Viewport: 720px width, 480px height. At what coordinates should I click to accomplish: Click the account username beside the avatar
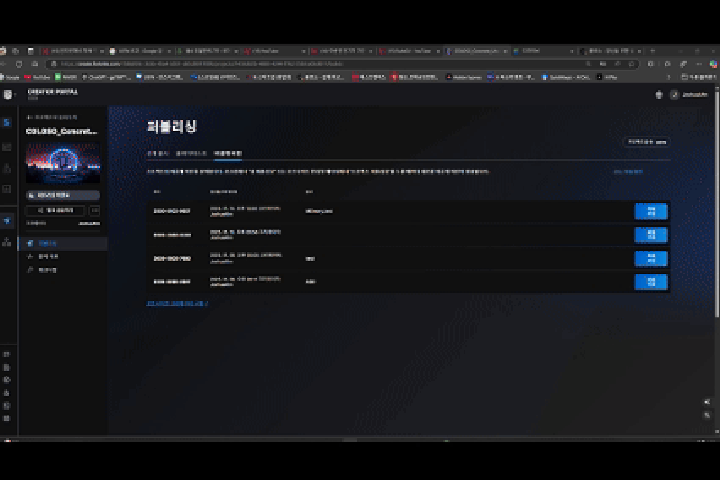tap(695, 95)
